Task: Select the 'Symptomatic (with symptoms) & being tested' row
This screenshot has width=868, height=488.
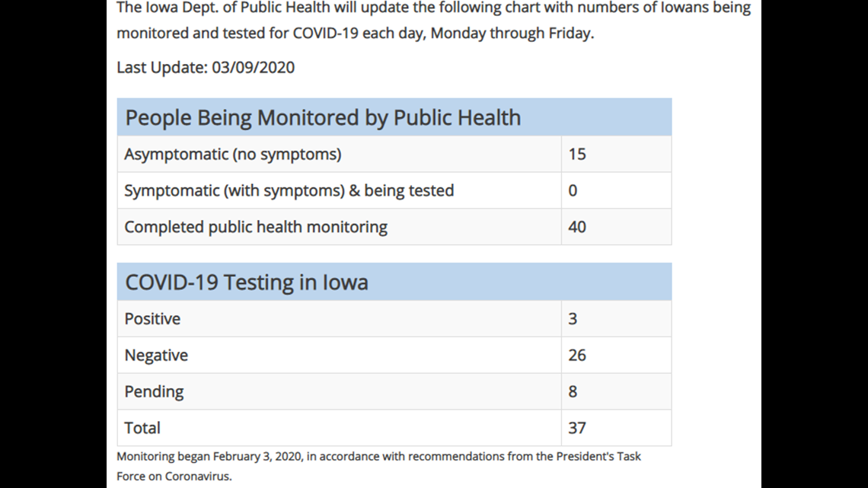Action: (x=394, y=190)
